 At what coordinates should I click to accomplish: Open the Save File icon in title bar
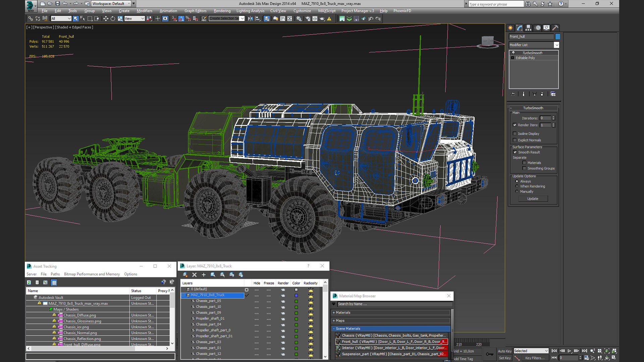click(x=57, y=4)
